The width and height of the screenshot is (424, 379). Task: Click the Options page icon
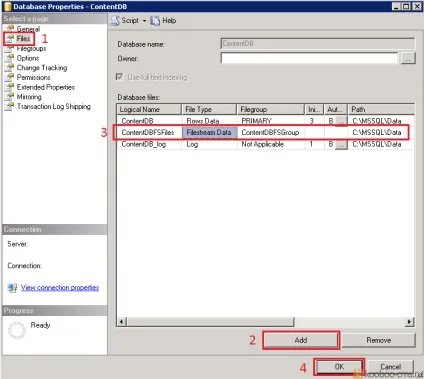(x=10, y=58)
